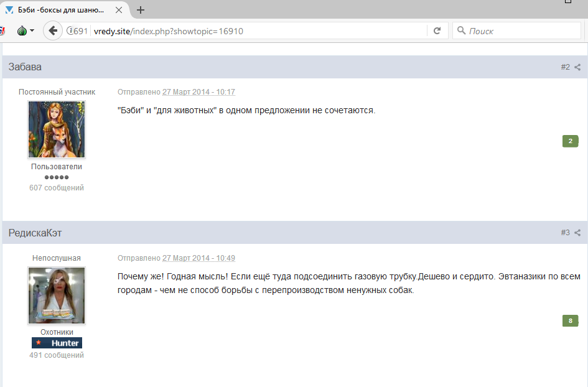Open Забава user profile name
This screenshot has height=387, width=588.
tap(25, 67)
